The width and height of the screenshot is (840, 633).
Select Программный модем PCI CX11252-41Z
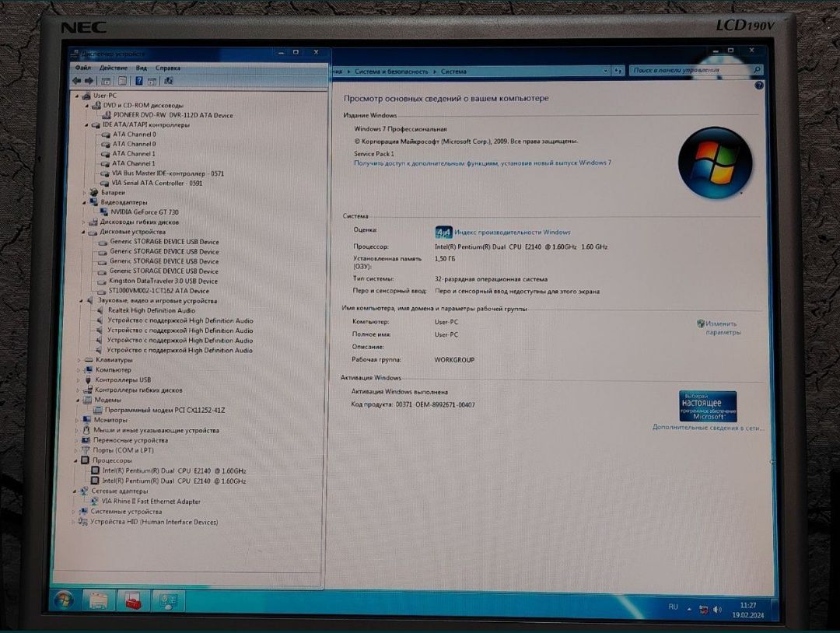click(165, 411)
